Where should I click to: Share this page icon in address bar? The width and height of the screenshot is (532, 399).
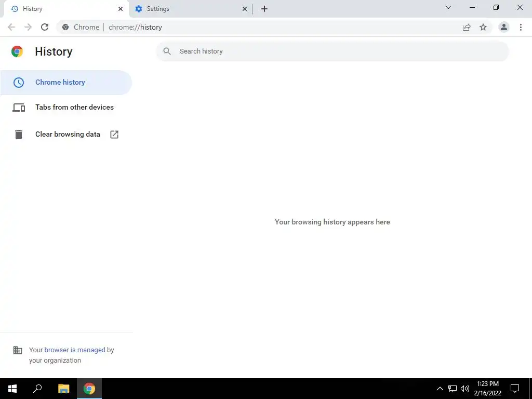467,27
